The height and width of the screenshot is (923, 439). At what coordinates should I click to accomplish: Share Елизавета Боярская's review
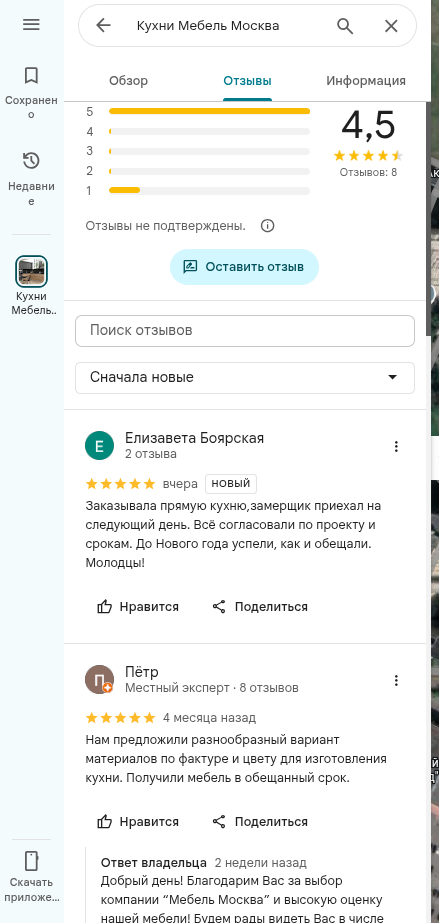click(260, 607)
